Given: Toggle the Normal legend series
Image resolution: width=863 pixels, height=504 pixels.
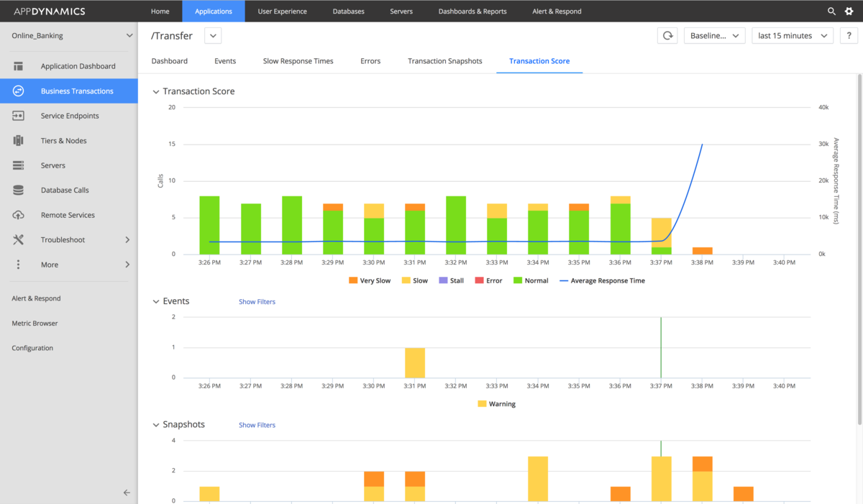Looking at the screenshot, I should click(x=530, y=280).
